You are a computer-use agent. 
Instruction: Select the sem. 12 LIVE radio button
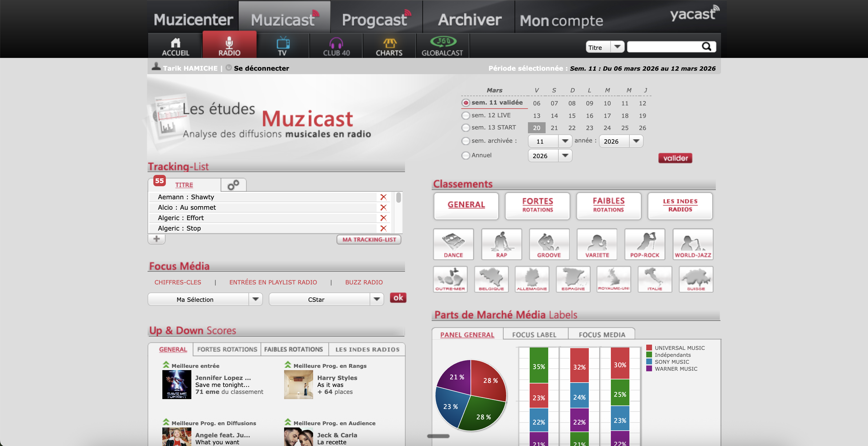click(466, 116)
